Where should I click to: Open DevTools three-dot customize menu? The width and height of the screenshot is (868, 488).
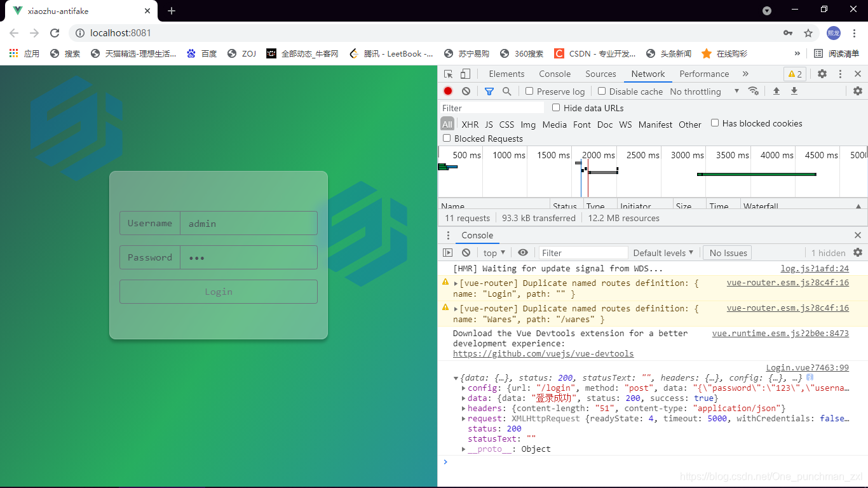click(840, 74)
